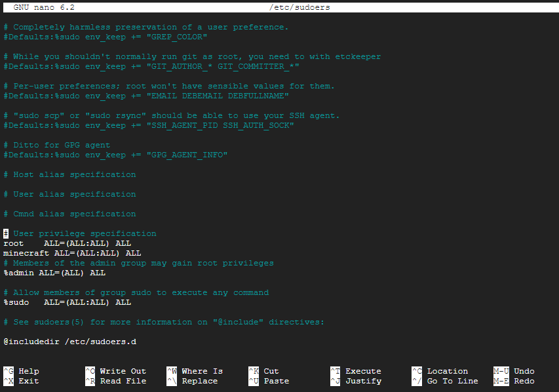Click the ^/ Go To Line shortcut
Screen dimensions: 559x392
445,381
